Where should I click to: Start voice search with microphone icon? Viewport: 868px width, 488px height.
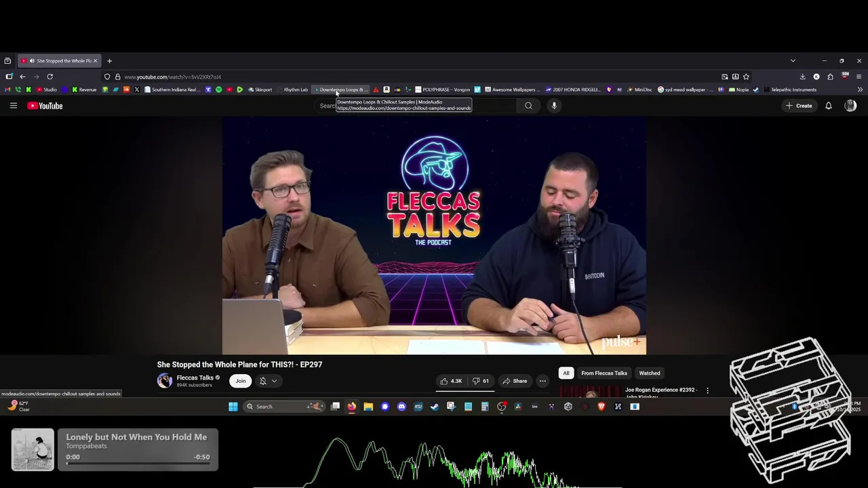[554, 106]
